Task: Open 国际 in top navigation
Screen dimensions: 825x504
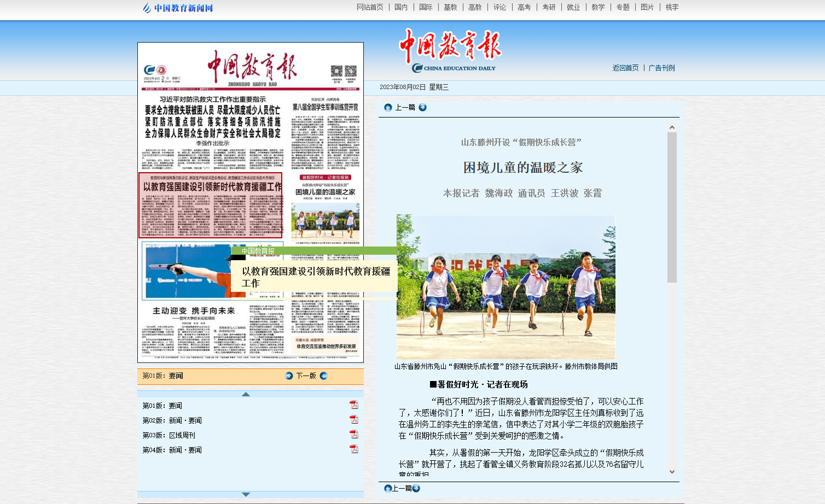Action: pos(426,7)
